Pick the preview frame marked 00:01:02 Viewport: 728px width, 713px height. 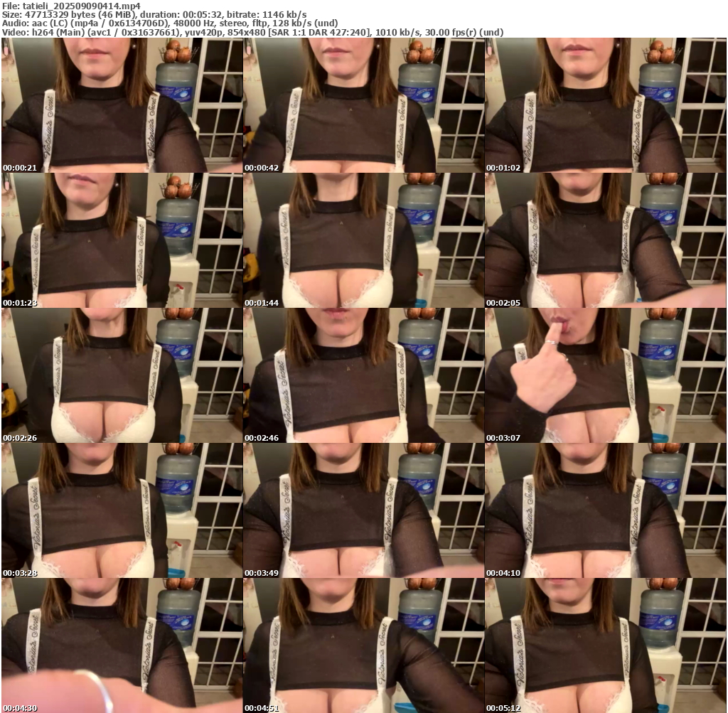click(606, 105)
